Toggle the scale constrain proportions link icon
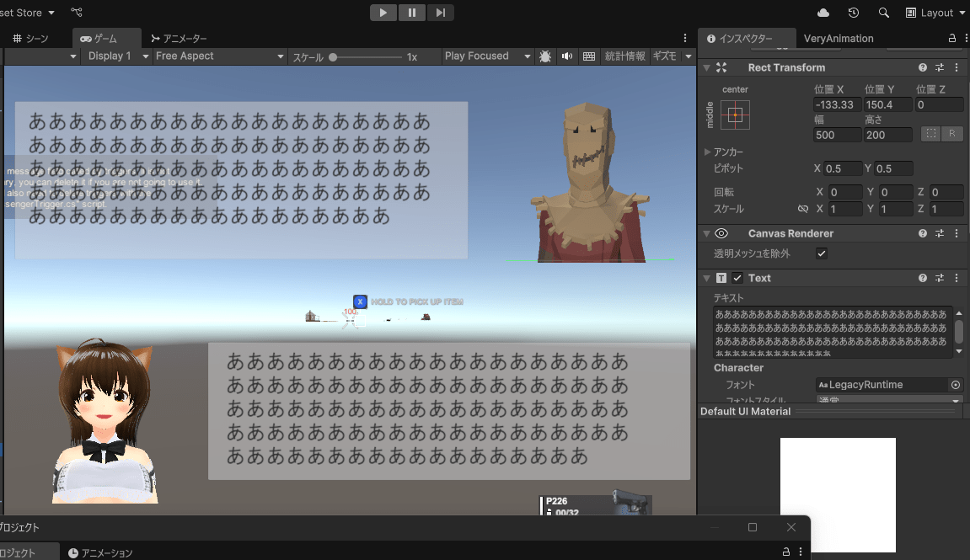Screen dimensions: 970x560 [802, 209]
